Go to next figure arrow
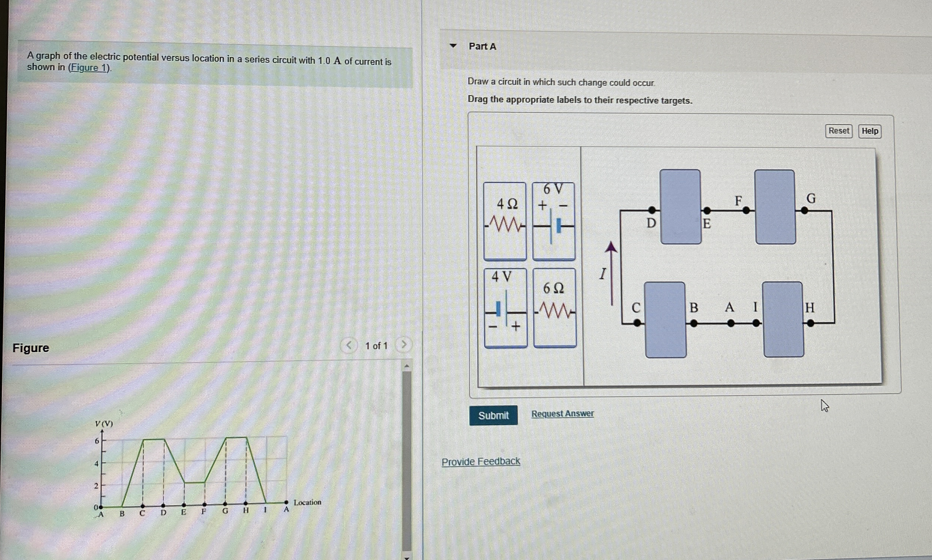932x560 pixels. [x=403, y=344]
